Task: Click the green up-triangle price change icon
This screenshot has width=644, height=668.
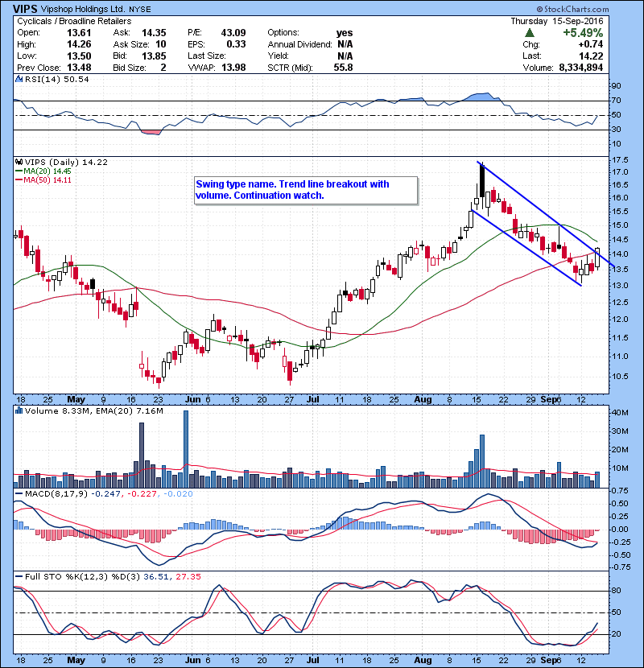Action: [530, 33]
